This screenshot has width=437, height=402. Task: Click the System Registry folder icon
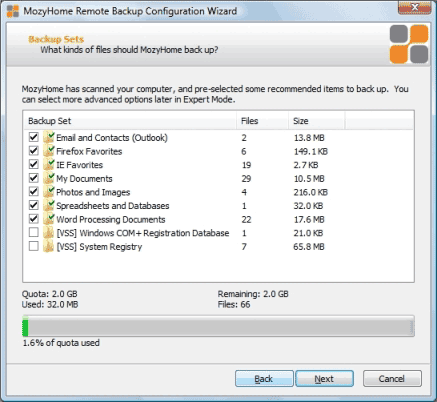click(49, 247)
